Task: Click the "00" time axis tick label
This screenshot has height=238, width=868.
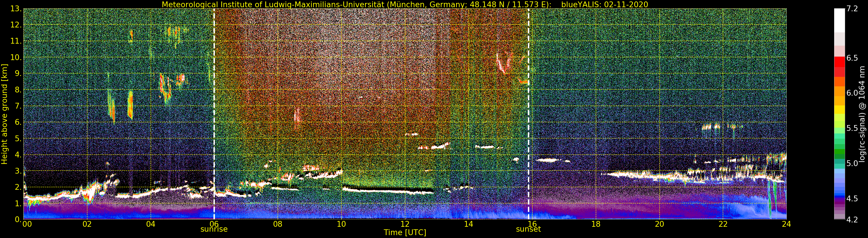Action: [x=27, y=224]
